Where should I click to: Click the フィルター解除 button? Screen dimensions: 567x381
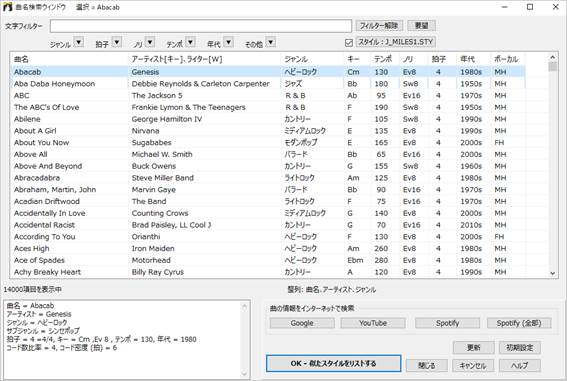(x=379, y=26)
